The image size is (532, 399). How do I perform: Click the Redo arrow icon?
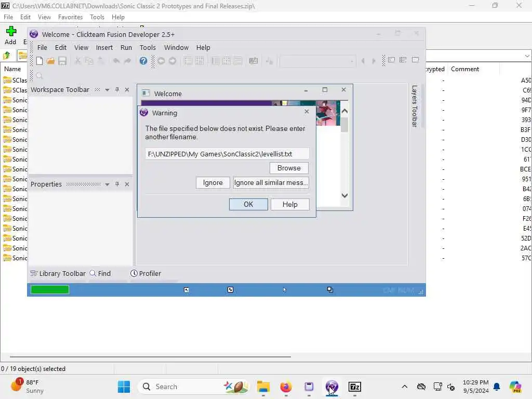pos(128,61)
